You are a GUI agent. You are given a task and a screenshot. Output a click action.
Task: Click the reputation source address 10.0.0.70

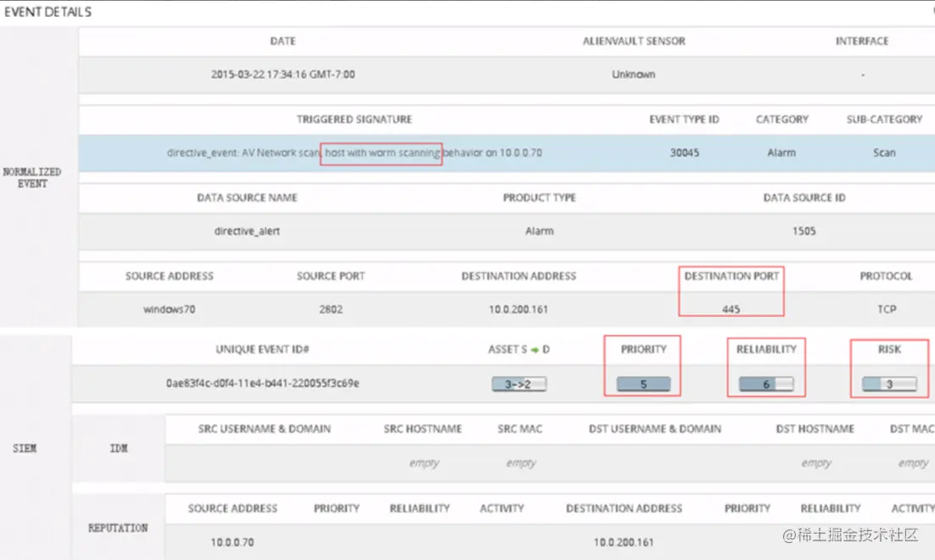[x=232, y=542]
